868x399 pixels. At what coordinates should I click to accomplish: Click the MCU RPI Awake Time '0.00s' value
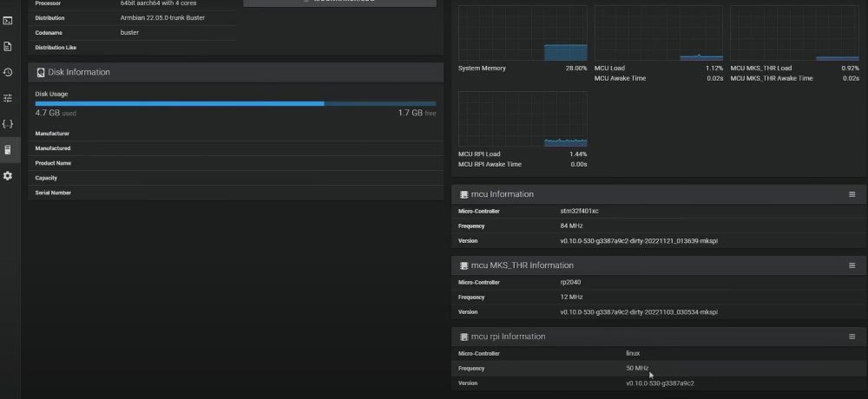[578, 164]
